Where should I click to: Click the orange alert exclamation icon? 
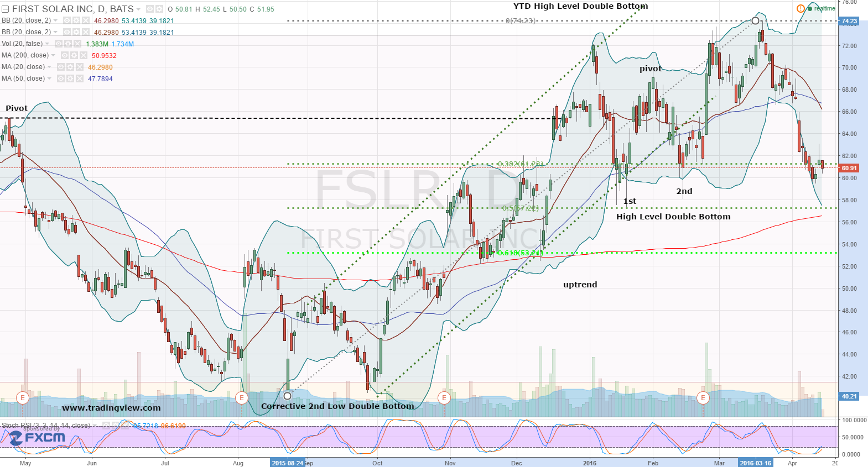[801, 9]
